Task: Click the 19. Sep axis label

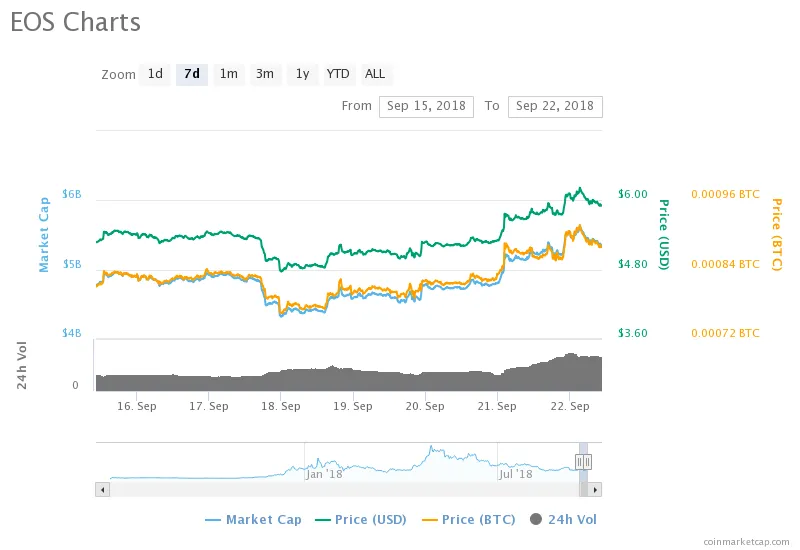Action: coord(353,407)
